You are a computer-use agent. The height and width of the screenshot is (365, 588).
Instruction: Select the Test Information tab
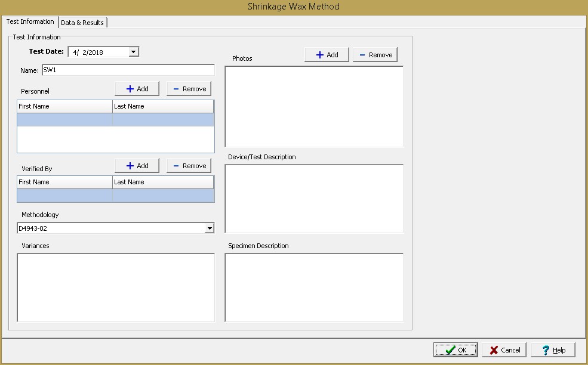tap(30, 22)
